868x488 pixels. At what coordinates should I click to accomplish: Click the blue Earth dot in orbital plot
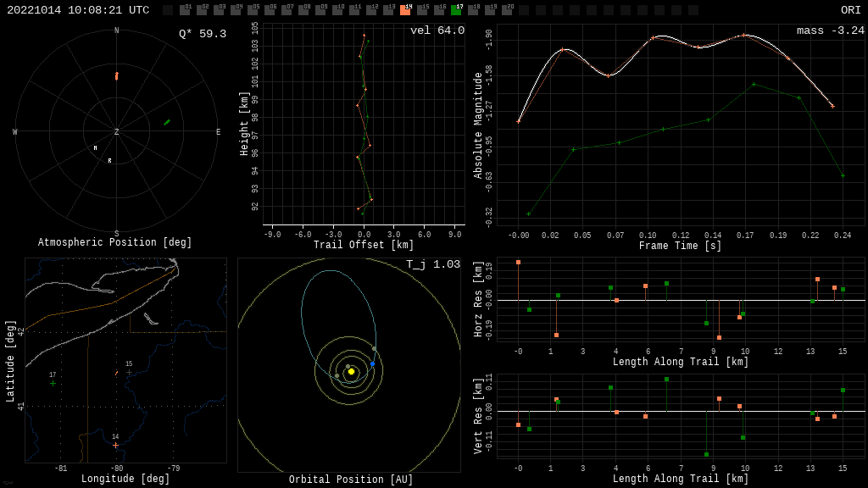[372, 364]
